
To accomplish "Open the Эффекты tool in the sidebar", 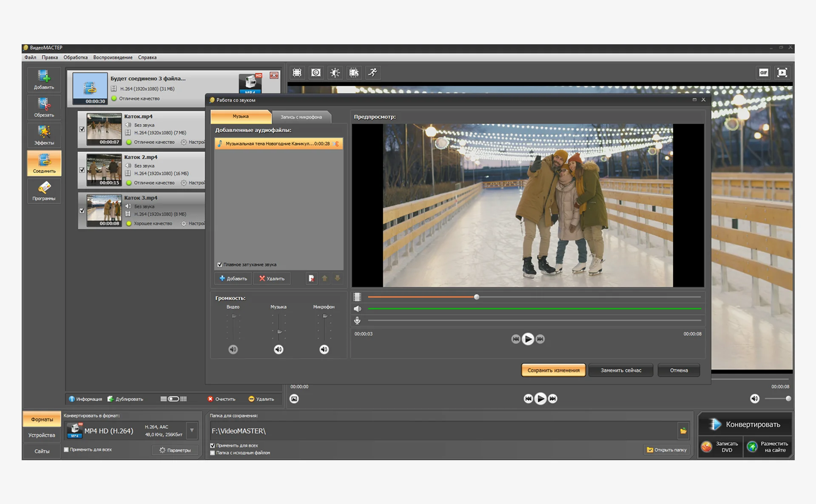I will [x=44, y=135].
